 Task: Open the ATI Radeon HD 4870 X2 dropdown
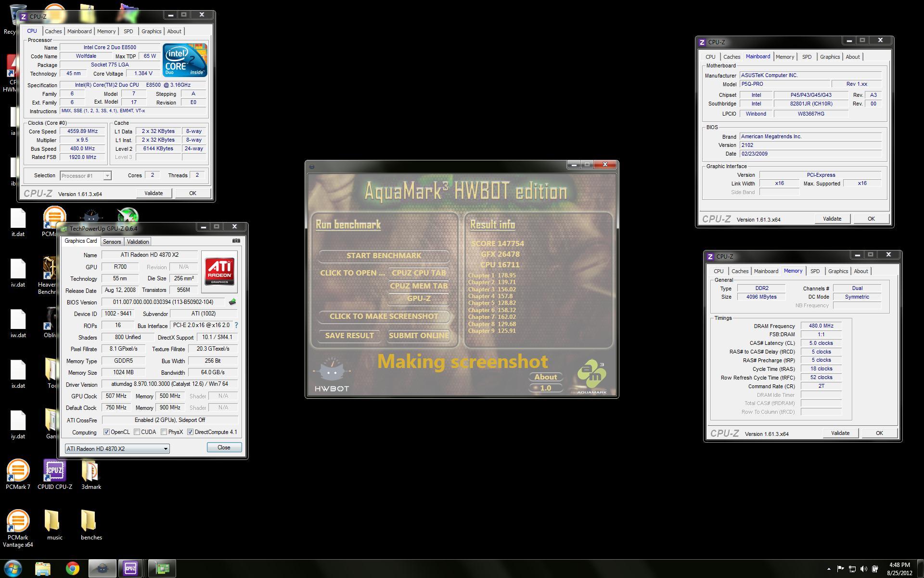pyautogui.click(x=117, y=448)
